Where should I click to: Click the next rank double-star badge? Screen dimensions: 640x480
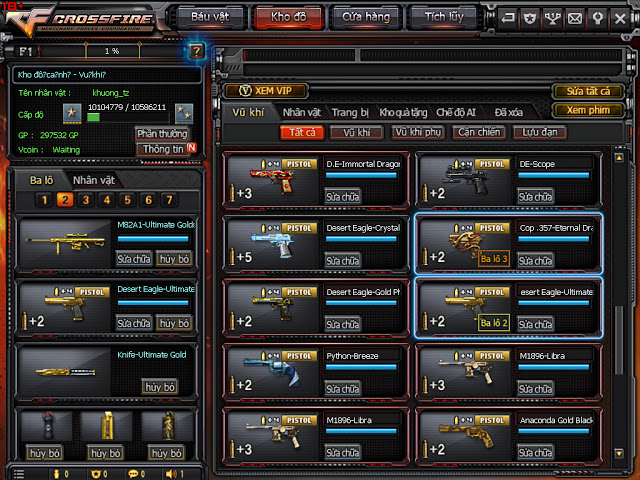click(x=184, y=113)
